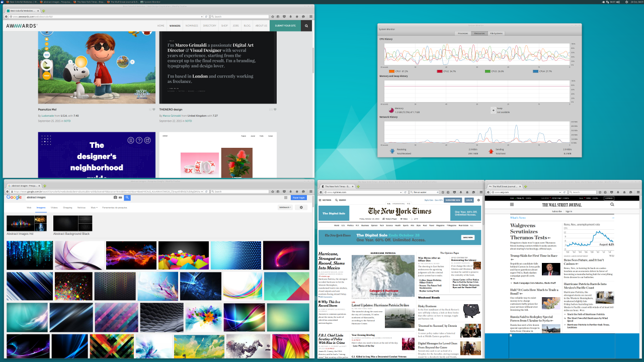The width and height of the screenshot is (644, 362).
Task: Click the Fazer login button
Action: pyautogui.click(x=298, y=198)
